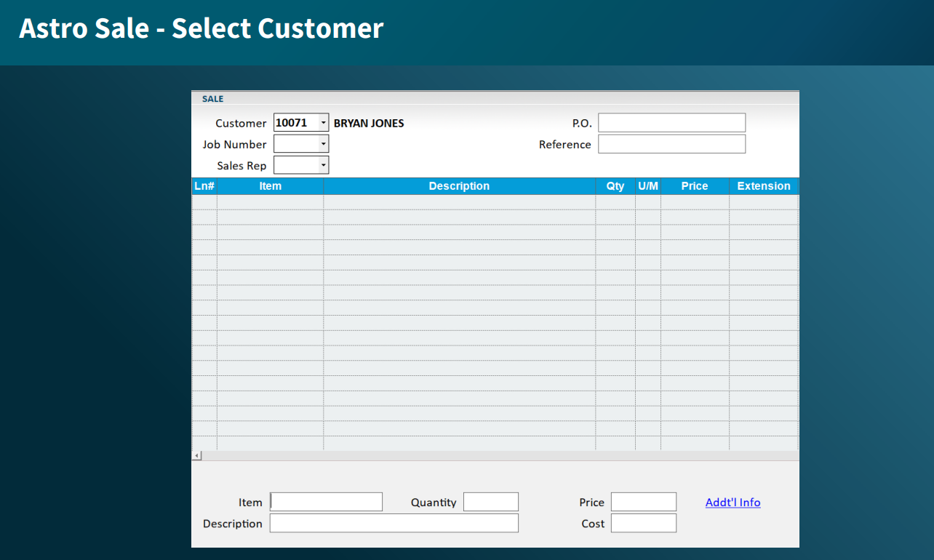Expand the Job Number dropdown
934x560 pixels.
tap(324, 144)
